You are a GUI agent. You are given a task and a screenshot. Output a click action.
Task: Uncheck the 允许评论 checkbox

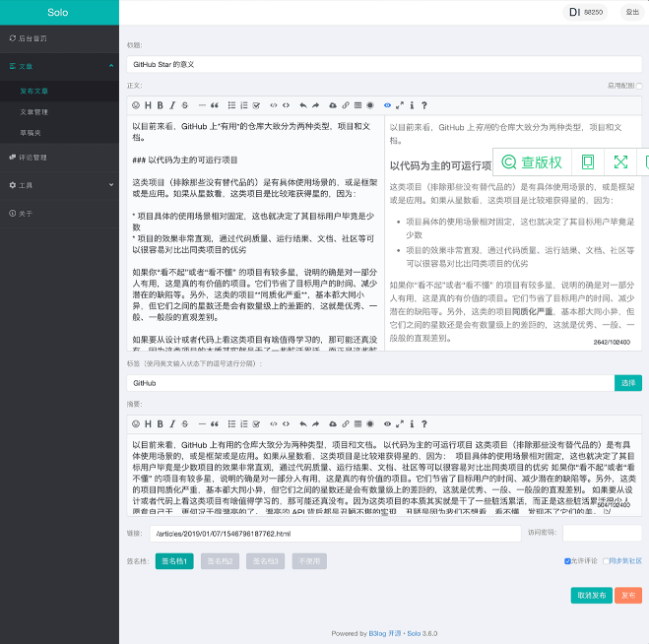567,561
